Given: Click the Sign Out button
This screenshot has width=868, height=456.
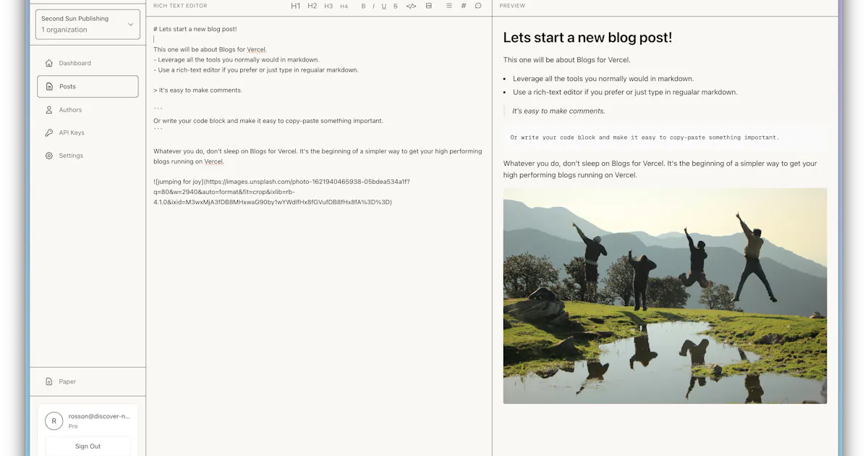Looking at the screenshot, I should (x=88, y=446).
